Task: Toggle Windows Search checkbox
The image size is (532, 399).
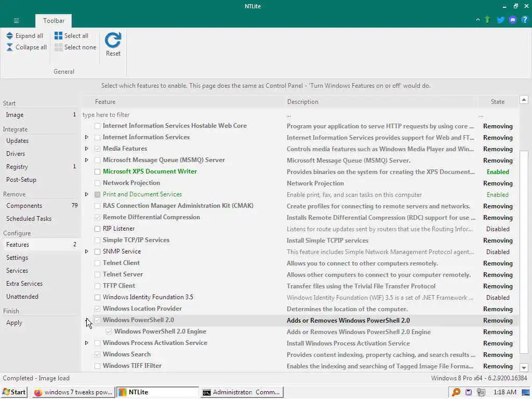Action: tap(97, 354)
